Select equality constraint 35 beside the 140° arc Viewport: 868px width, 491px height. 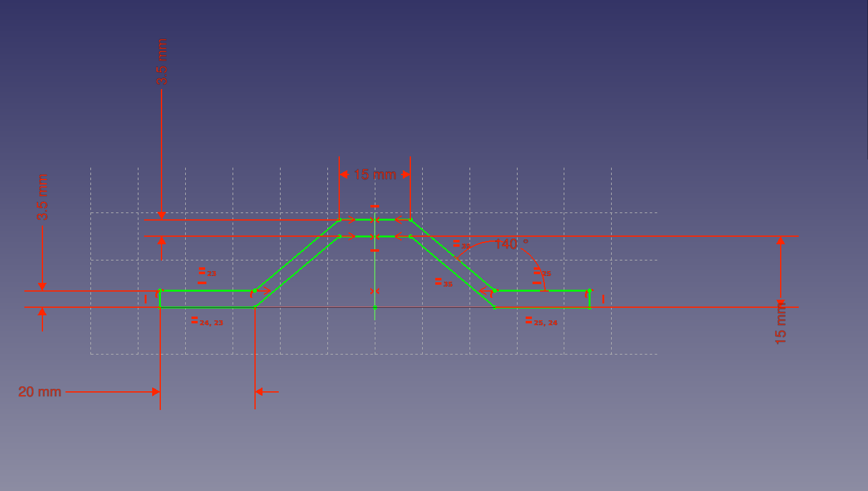point(461,244)
